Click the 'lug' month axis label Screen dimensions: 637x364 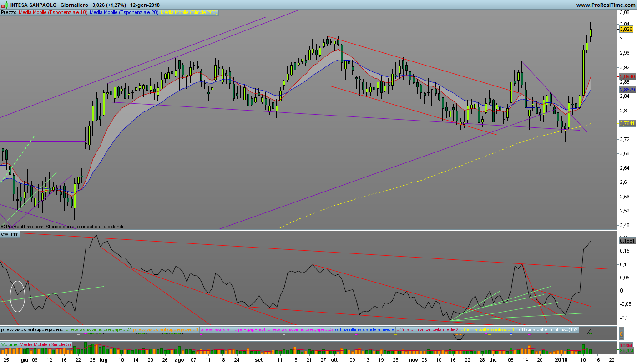(x=104, y=359)
